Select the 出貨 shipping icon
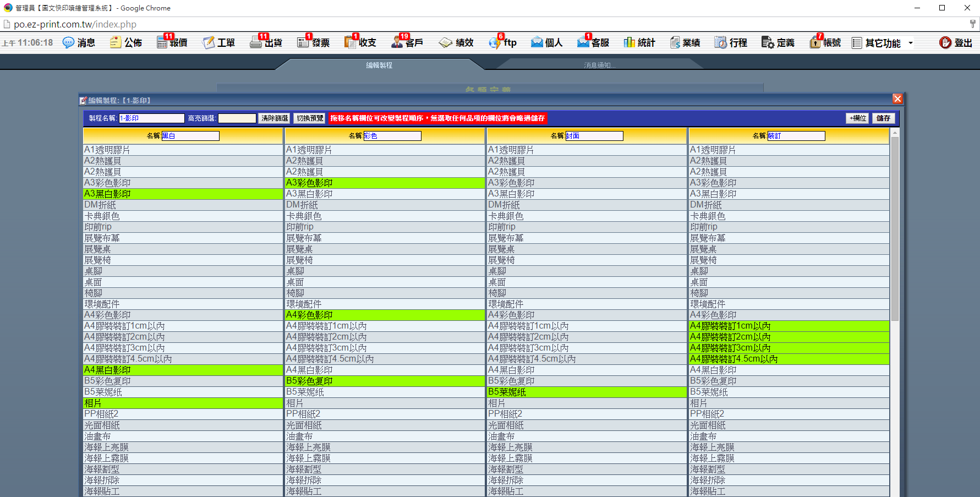This screenshot has height=497, width=980. pos(256,42)
